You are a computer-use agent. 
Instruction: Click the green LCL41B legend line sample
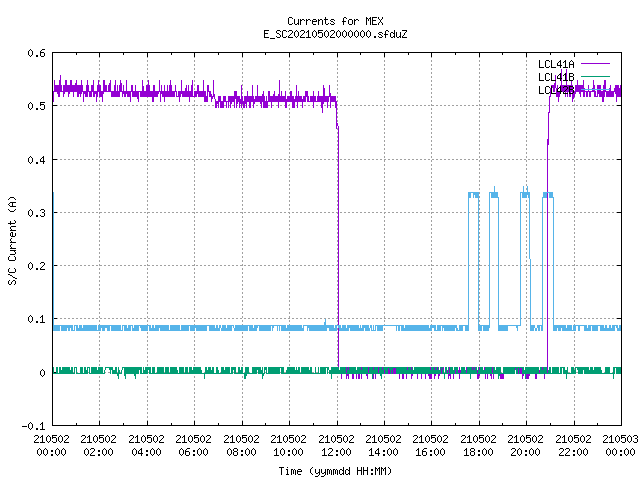coord(595,76)
